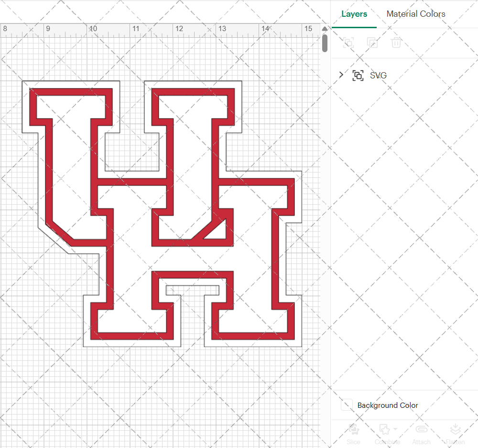Click the Group icon in Layers toolbar

348,43
